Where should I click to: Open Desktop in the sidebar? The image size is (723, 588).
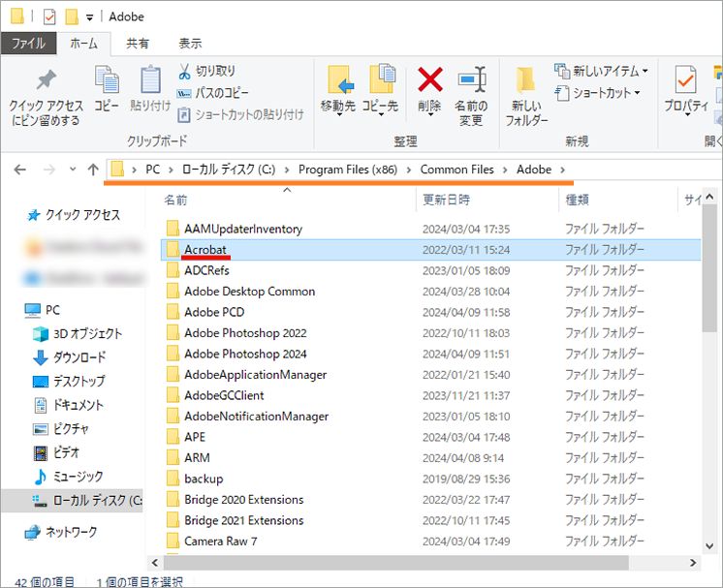tap(69, 381)
